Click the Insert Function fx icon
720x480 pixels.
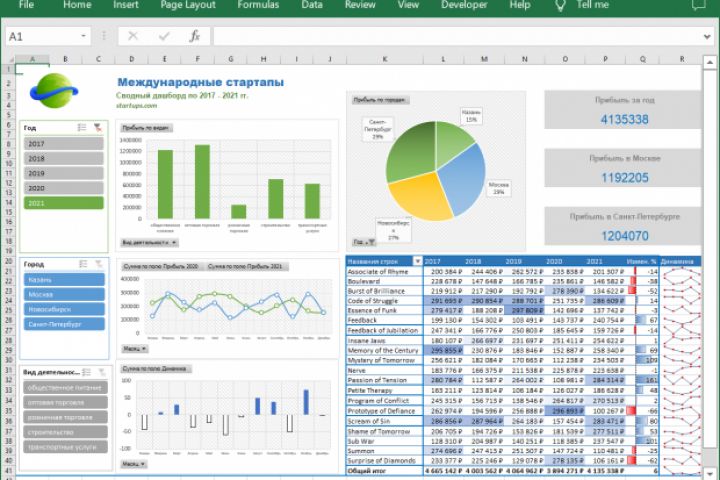pos(195,36)
